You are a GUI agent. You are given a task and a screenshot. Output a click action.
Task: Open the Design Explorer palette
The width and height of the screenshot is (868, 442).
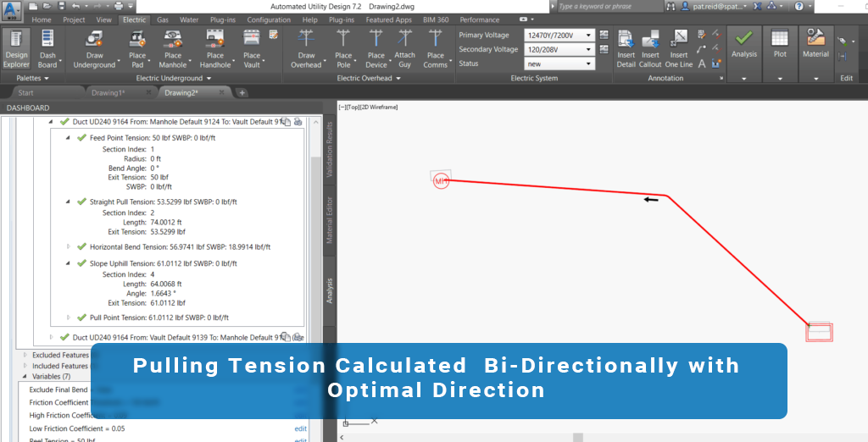point(17,49)
